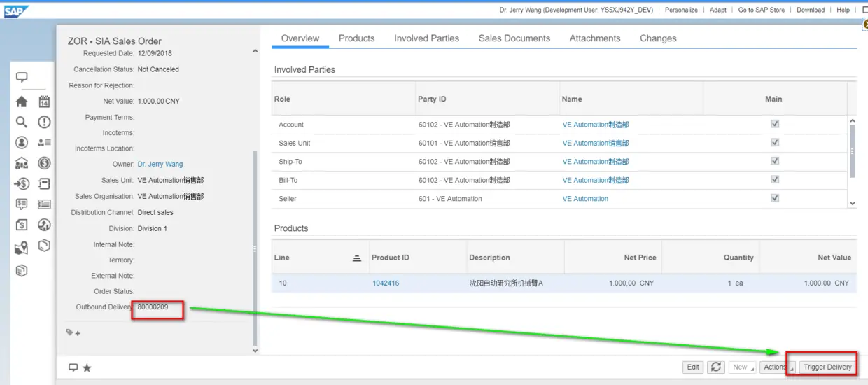Open the dollar document icon
868x385 pixels.
pyautogui.click(x=22, y=225)
